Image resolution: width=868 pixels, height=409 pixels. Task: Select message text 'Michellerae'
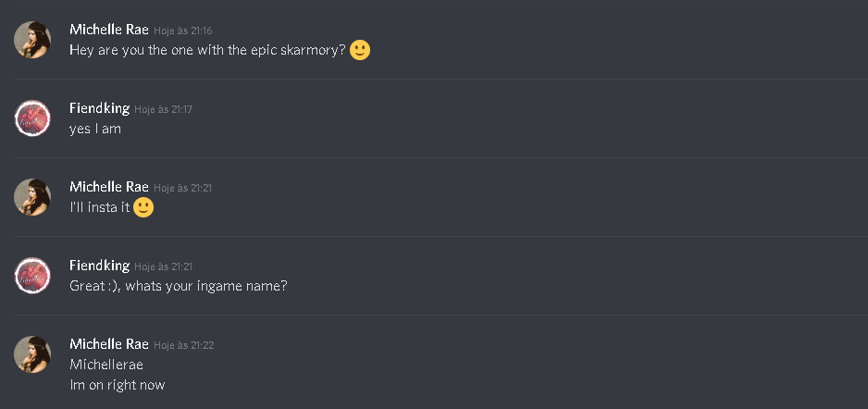[106, 365]
